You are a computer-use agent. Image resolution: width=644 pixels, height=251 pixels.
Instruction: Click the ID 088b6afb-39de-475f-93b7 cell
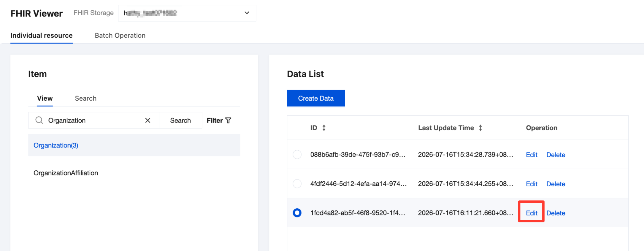[x=358, y=154]
